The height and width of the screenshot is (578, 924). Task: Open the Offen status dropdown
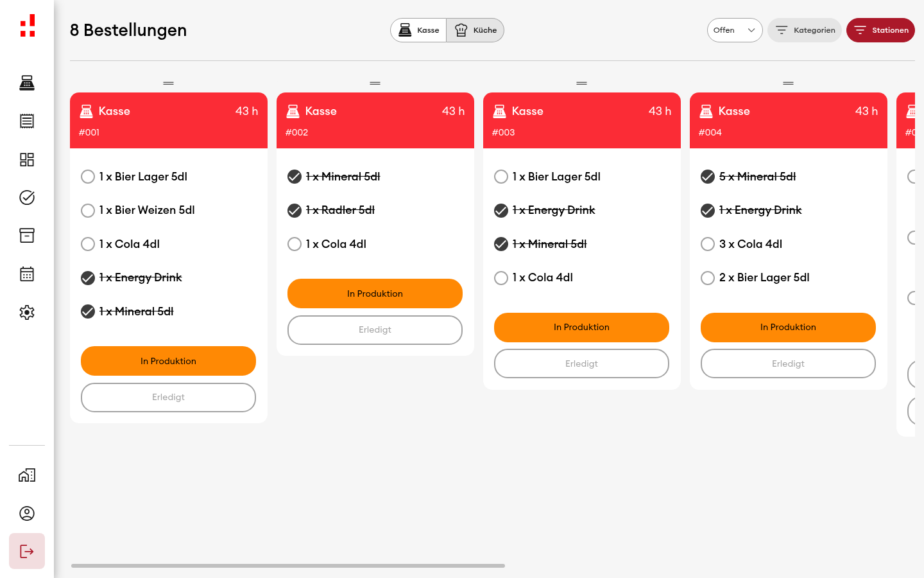coord(735,30)
